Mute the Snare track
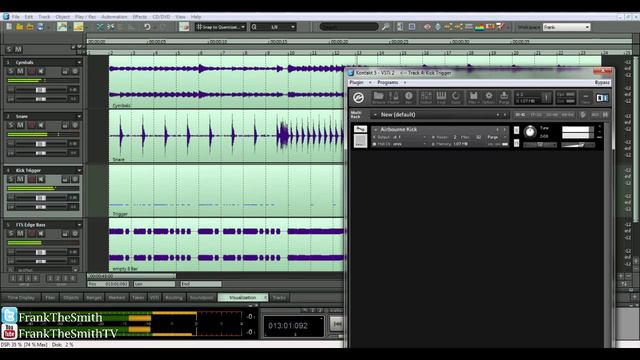Viewport: 640px width, 360px height. 20,125
